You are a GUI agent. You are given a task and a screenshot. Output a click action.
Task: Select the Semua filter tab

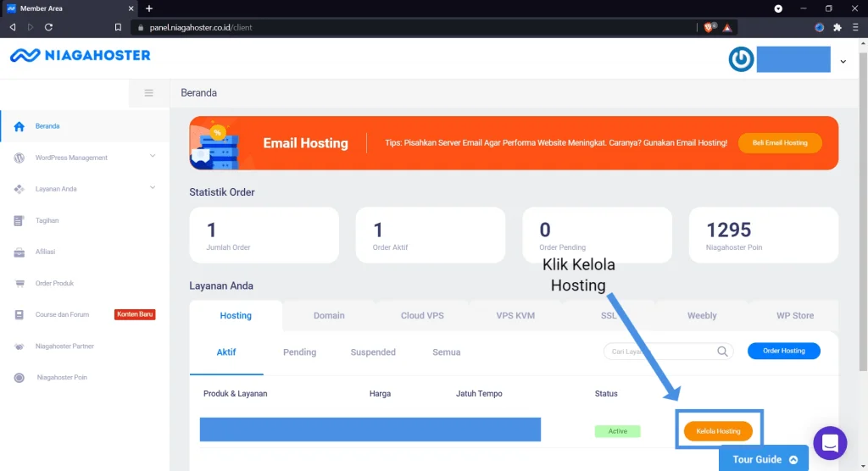point(446,352)
